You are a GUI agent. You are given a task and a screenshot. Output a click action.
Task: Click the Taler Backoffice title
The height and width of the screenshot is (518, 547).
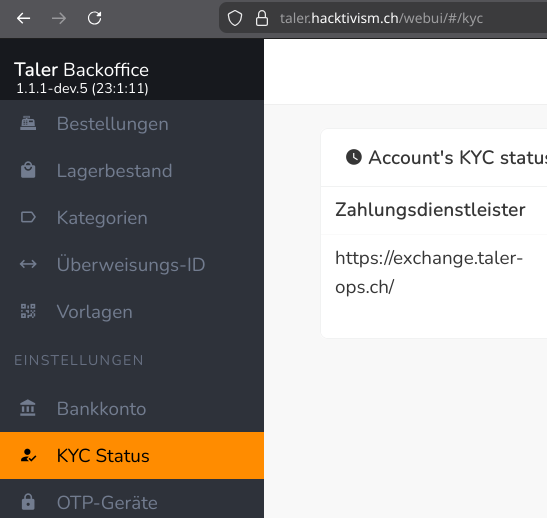[x=82, y=69]
